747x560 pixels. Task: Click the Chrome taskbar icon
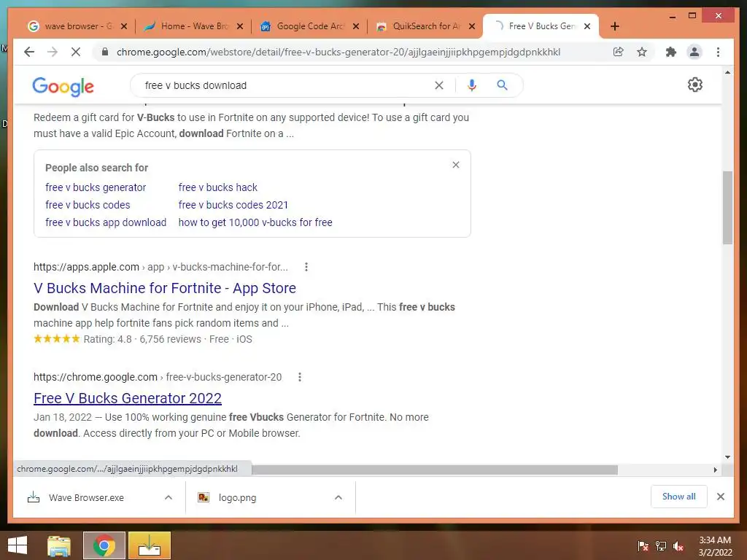pos(104,545)
